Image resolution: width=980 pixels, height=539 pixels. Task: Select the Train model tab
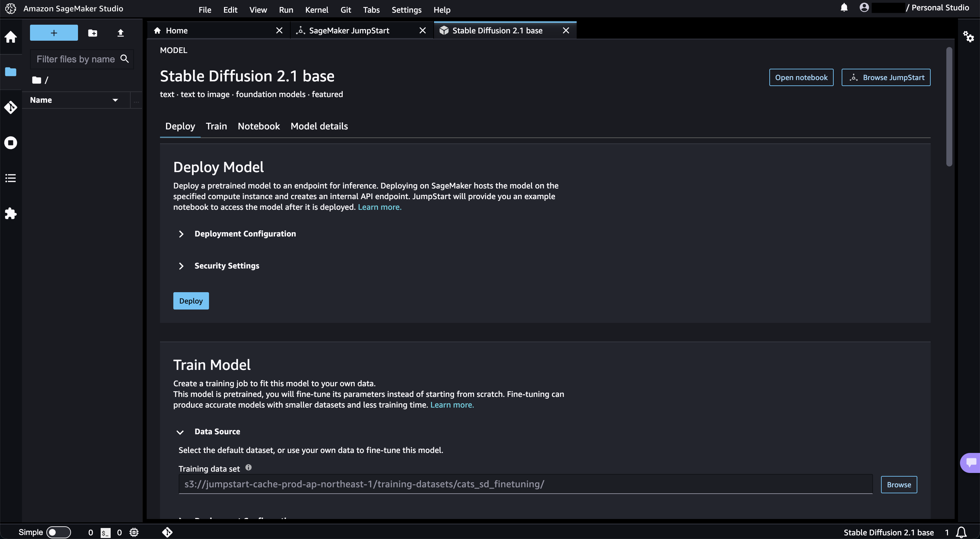[x=216, y=126]
